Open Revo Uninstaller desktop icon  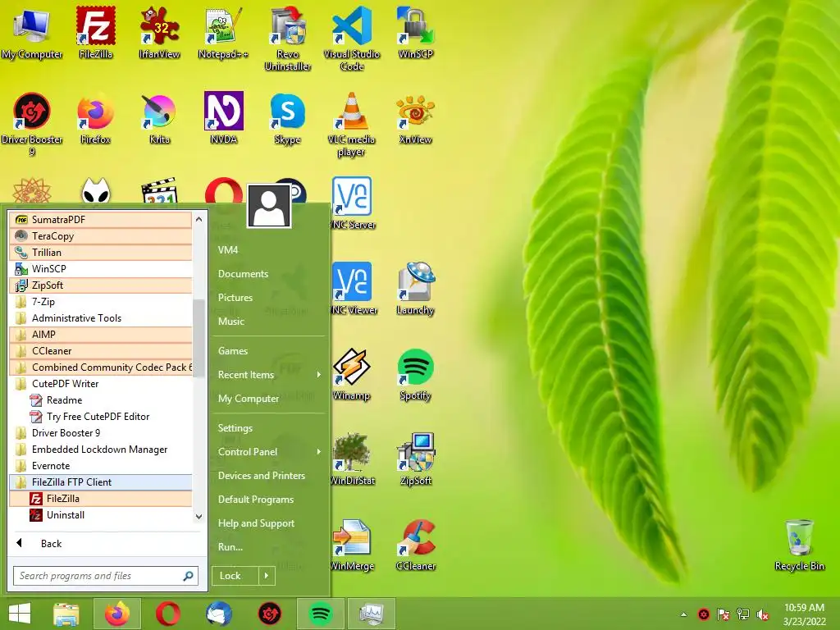288,39
